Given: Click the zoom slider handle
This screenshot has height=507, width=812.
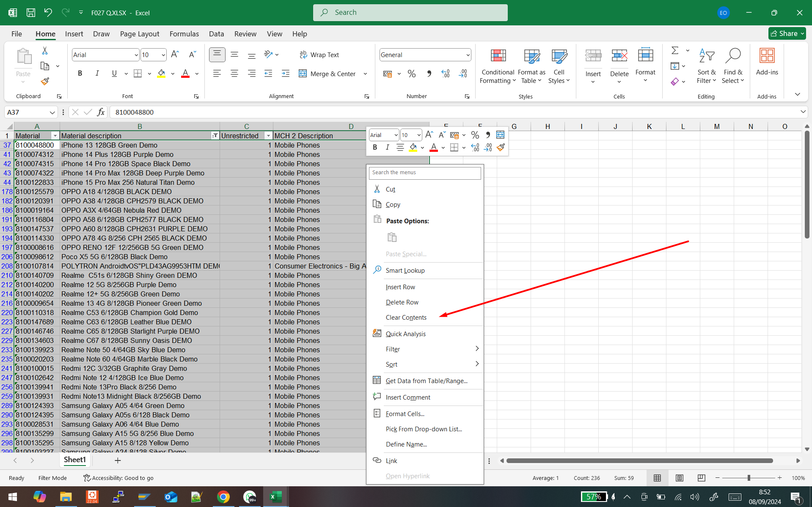Looking at the screenshot, I should coord(749,478).
